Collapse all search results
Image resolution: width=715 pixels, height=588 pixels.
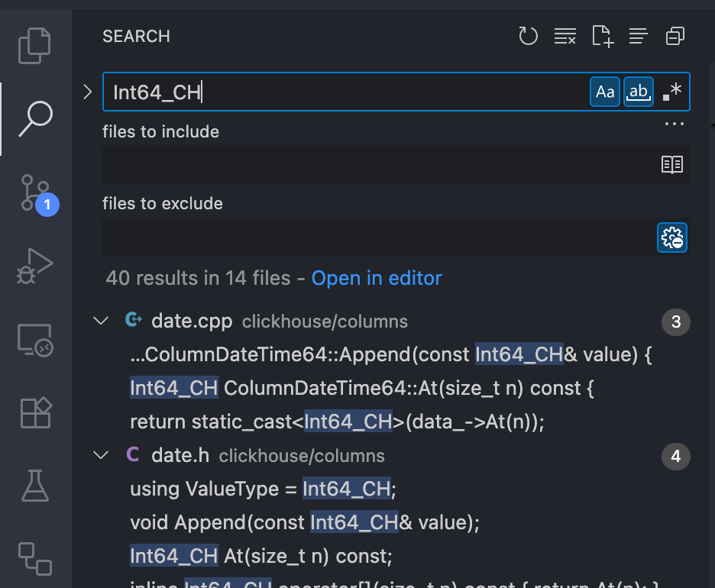(x=675, y=36)
